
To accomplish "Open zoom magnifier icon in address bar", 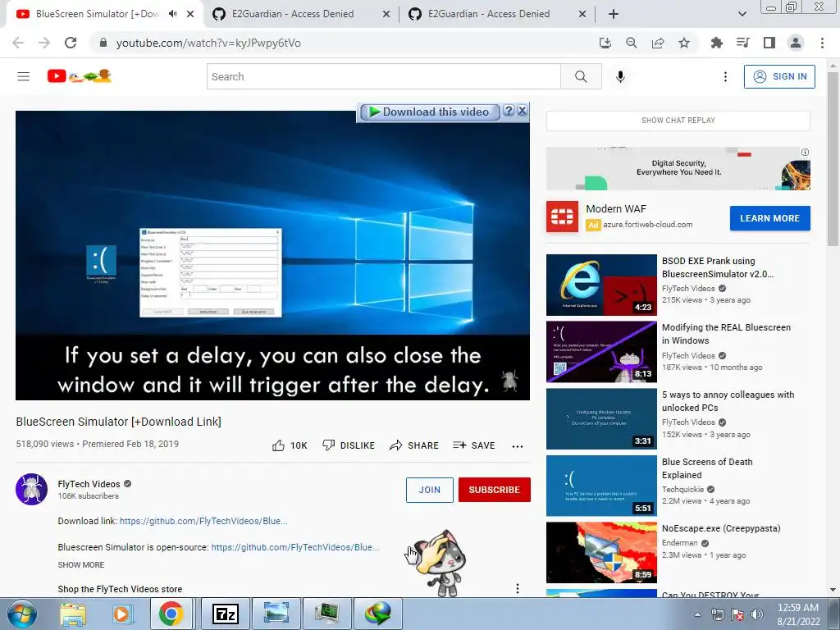I will pos(632,43).
